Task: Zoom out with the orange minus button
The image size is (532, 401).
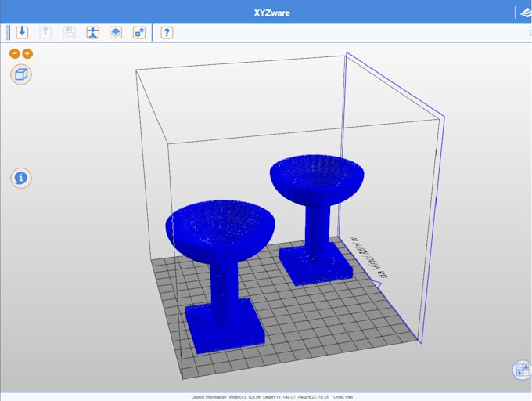Action: tap(14, 53)
